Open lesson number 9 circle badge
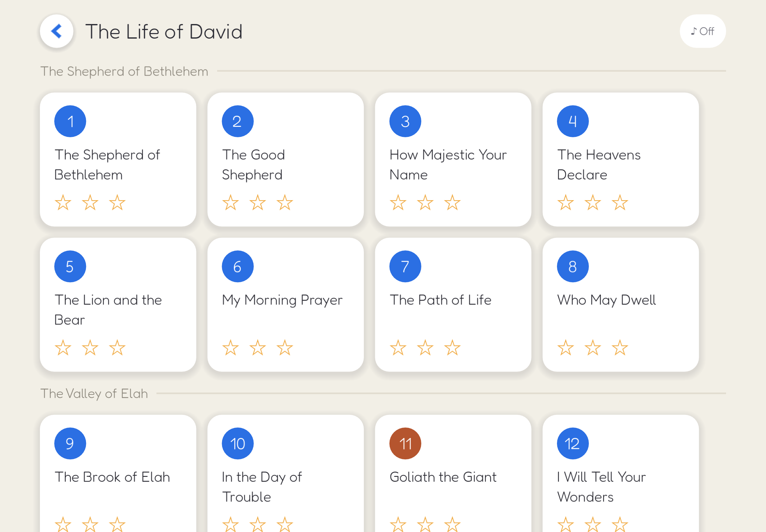Viewport: 766px width, 532px height. (70, 443)
